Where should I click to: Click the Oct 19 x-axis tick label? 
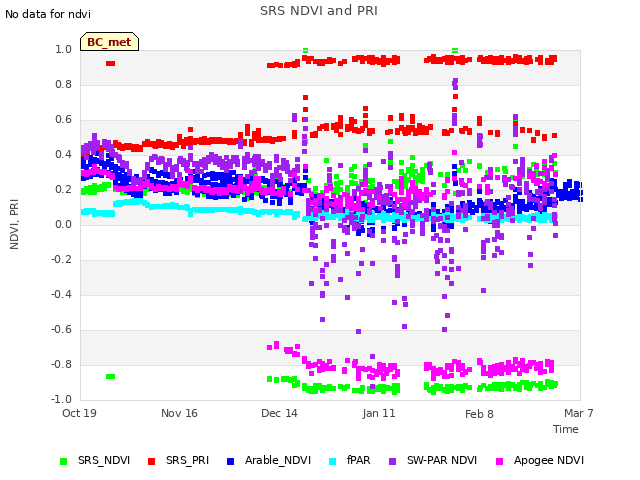(79, 413)
